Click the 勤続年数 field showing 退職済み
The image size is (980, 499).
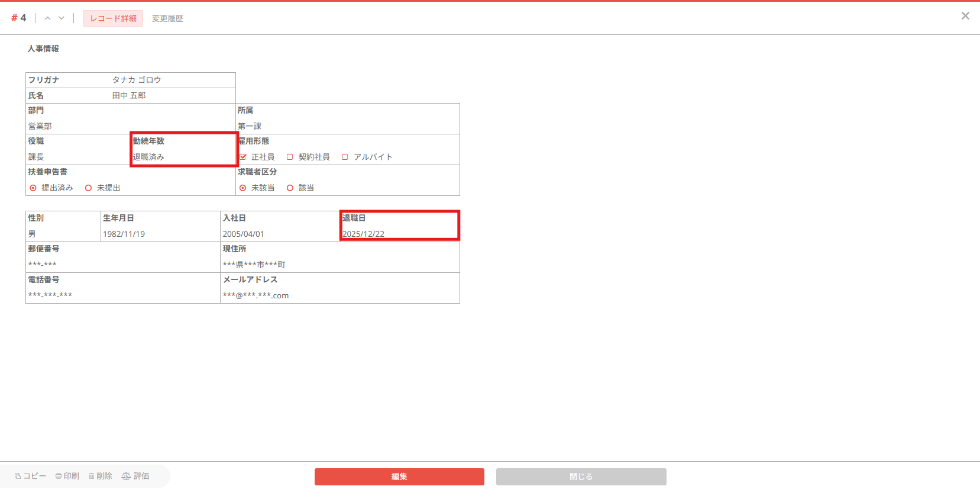(x=148, y=157)
